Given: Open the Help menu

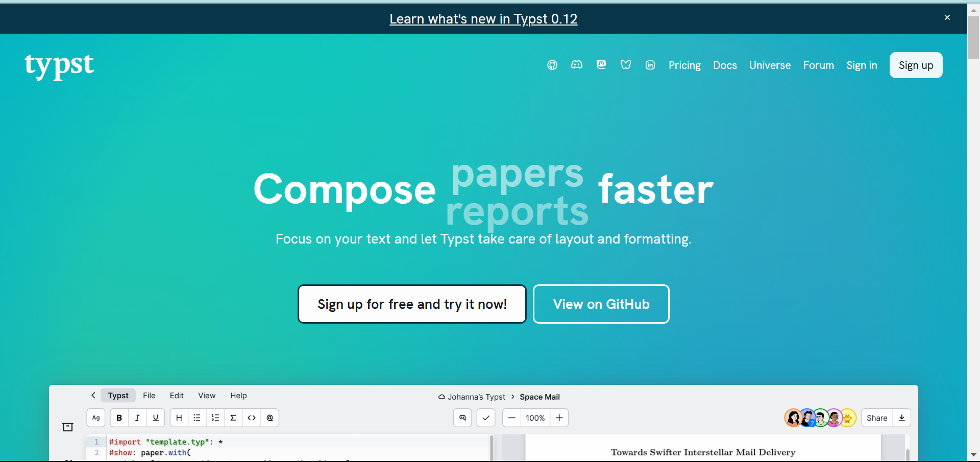Looking at the screenshot, I should pos(238,396).
